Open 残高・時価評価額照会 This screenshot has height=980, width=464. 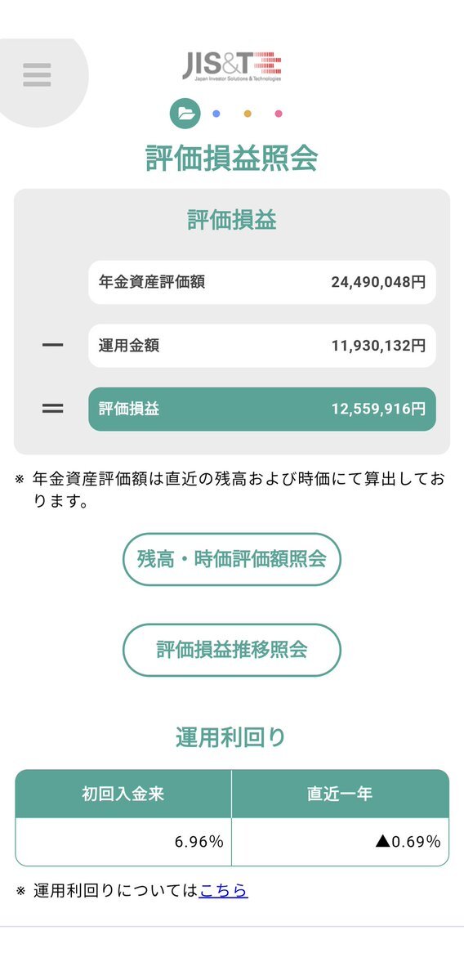tap(232, 559)
